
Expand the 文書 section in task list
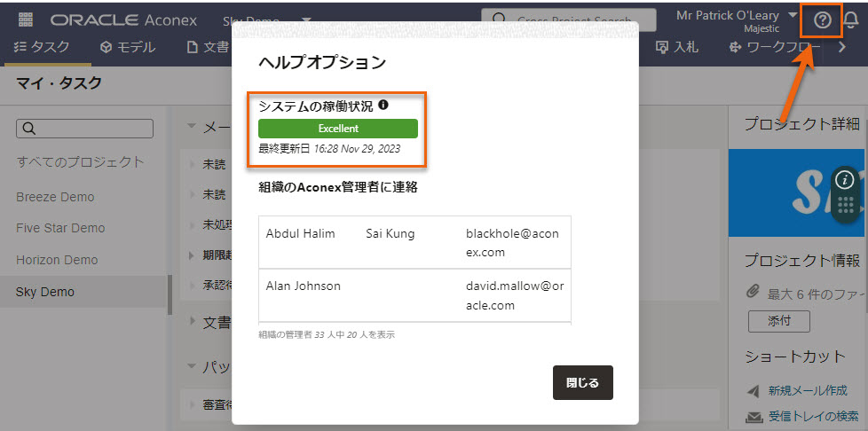click(193, 321)
